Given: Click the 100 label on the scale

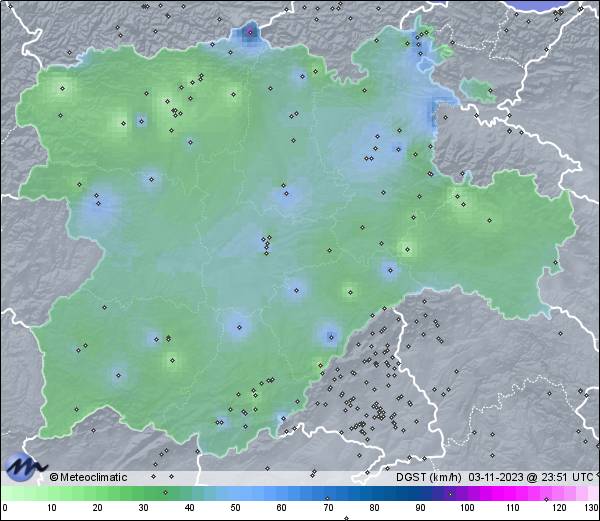Looking at the screenshot, I should pos(467,508).
